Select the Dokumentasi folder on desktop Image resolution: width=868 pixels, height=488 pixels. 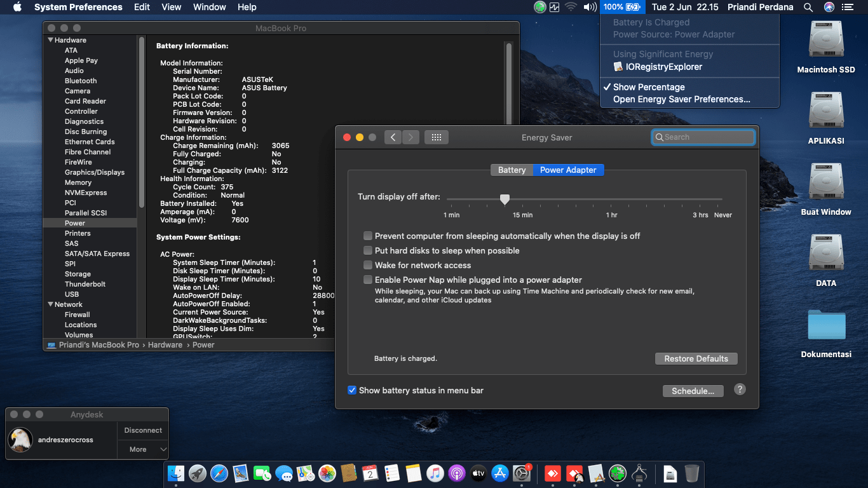pos(826,325)
